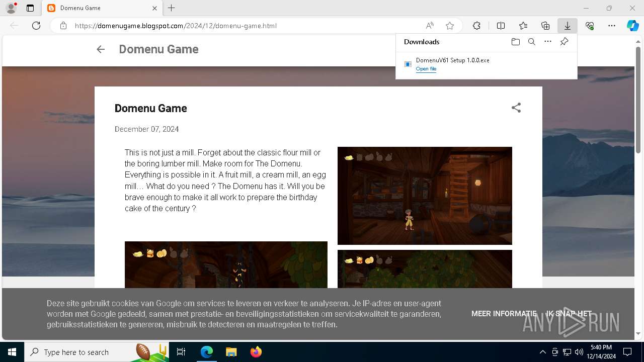Image resolution: width=644 pixels, height=362 pixels.
Task: Show hidden tray icons chevron
Action: coord(543,352)
